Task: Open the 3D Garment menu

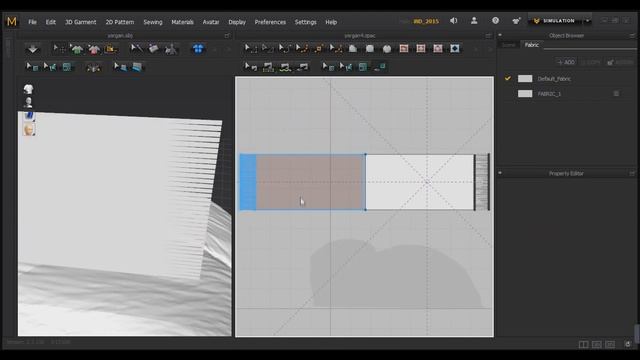Action: click(x=80, y=22)
